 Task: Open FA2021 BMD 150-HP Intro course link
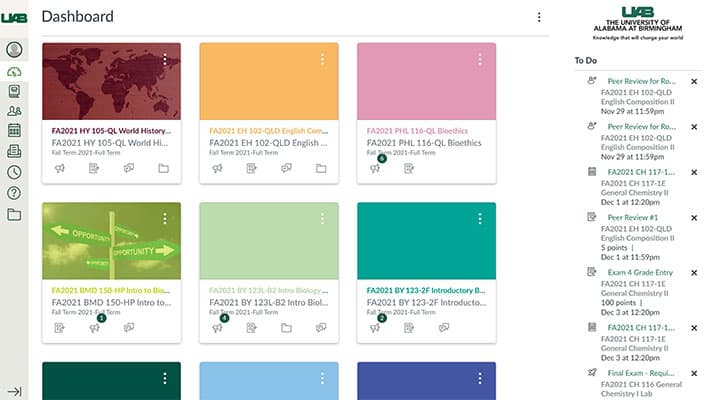click(x=111, y=290)
